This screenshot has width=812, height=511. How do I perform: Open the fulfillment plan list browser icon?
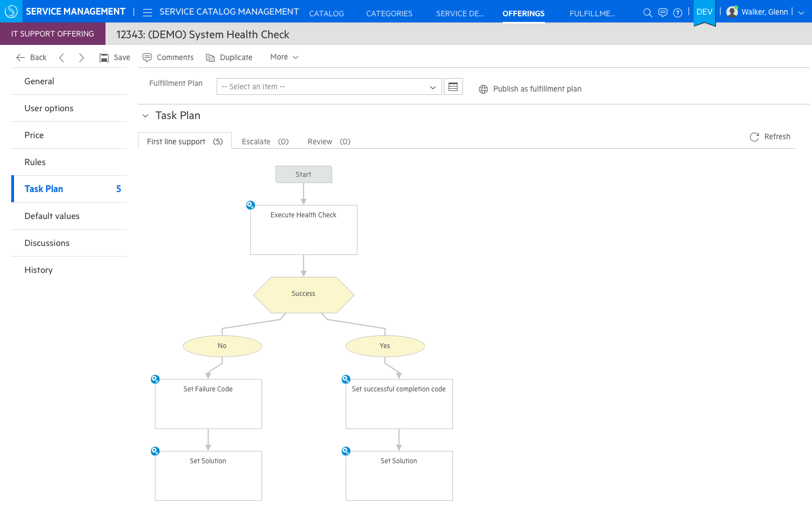[x=453, y=86]
